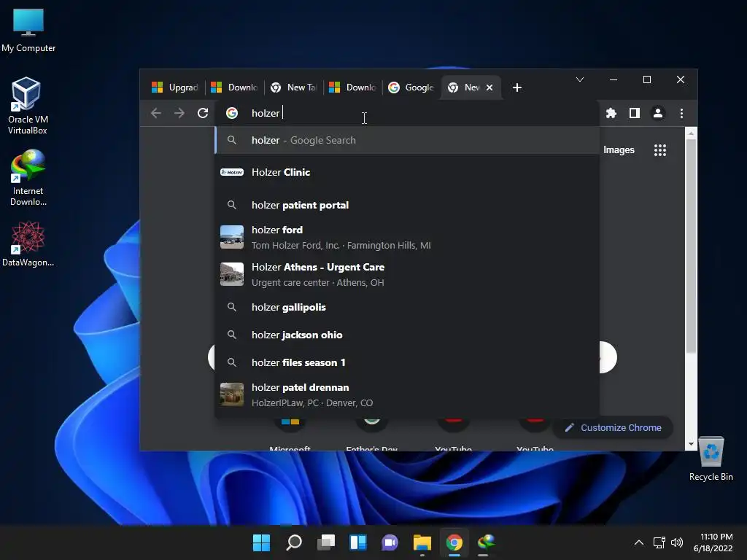
Task: Switch to the second Downlo tab
Action: point(352,87)
